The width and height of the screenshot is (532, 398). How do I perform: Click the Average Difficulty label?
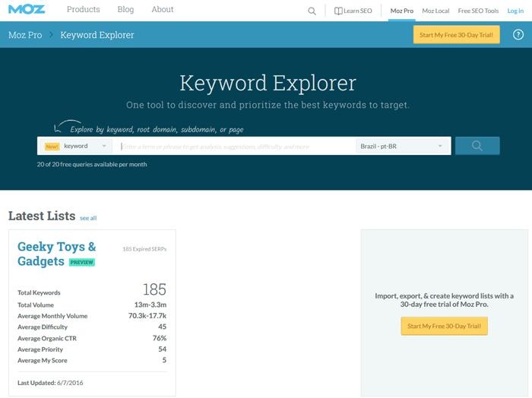point(43,327)
